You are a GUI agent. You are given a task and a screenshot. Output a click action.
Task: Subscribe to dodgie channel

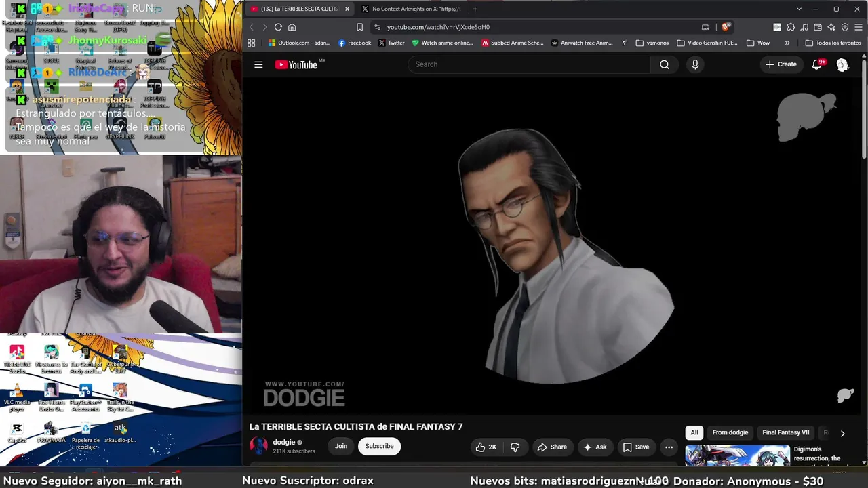coord(380,446)
